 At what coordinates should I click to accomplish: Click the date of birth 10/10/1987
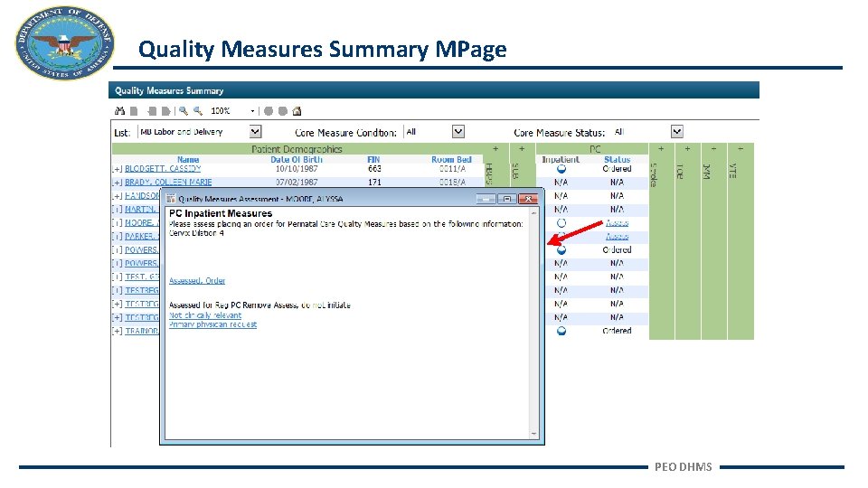click(x=297, y=169)
